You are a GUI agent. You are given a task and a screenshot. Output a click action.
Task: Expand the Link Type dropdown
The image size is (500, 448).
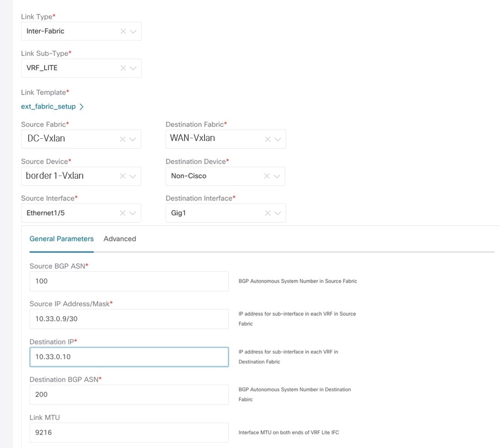pos(133,31)
